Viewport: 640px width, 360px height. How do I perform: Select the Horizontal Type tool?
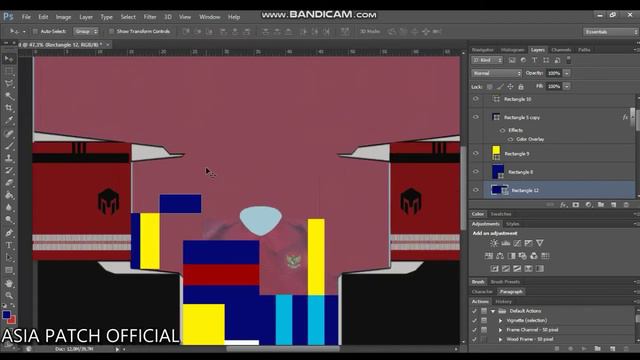[x=9, y=245]
